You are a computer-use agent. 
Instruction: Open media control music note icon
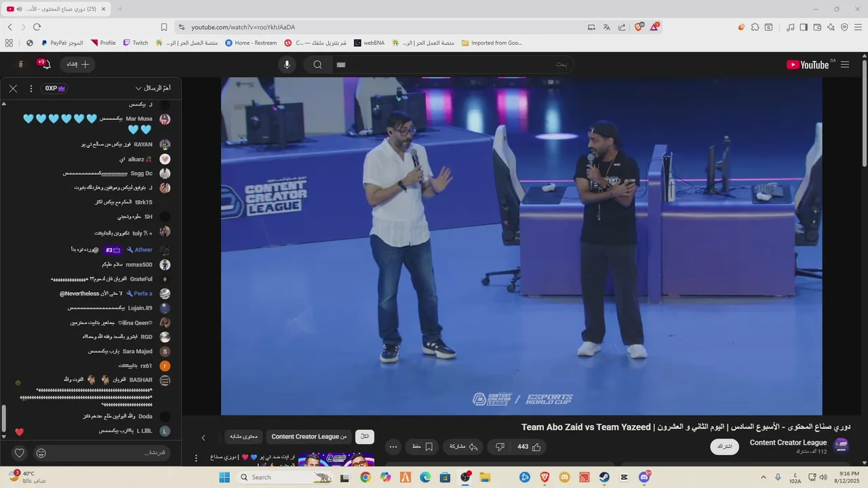[x=790, y=27]
